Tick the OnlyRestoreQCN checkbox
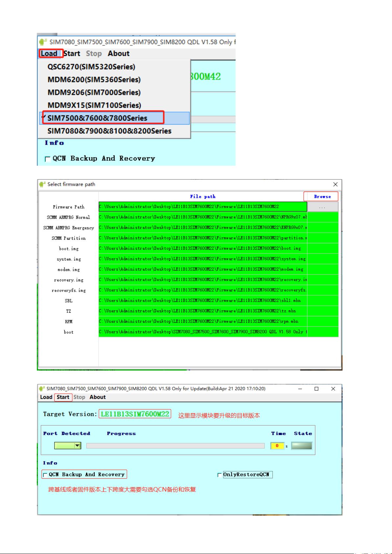392x554 pixels. coord(219,475)
